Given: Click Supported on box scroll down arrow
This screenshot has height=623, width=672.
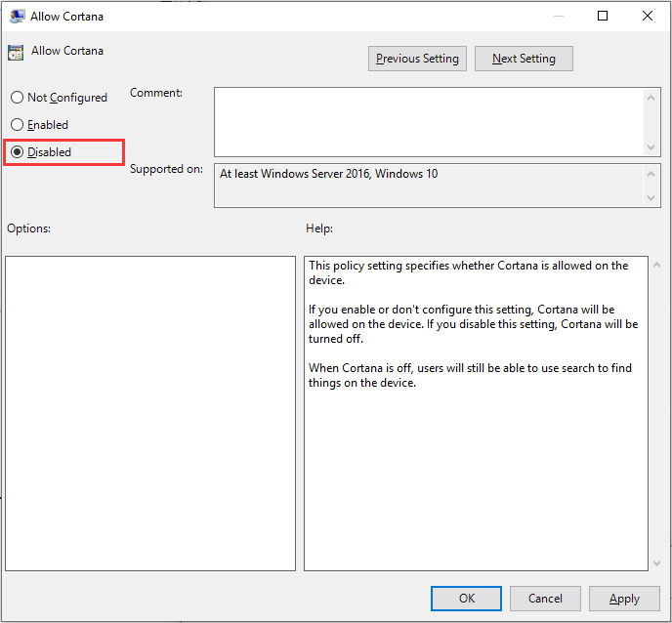Looking at the screenshot, I should 651,197.
